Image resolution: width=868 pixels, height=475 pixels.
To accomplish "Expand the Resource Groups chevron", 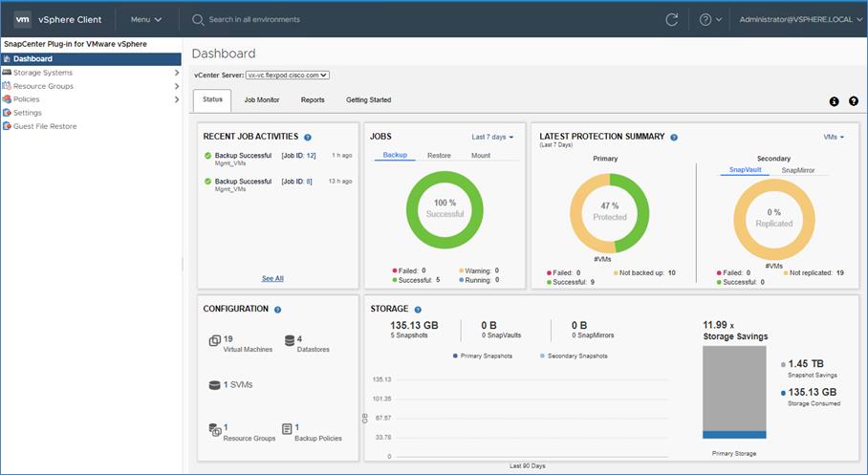I will (177, 86).
